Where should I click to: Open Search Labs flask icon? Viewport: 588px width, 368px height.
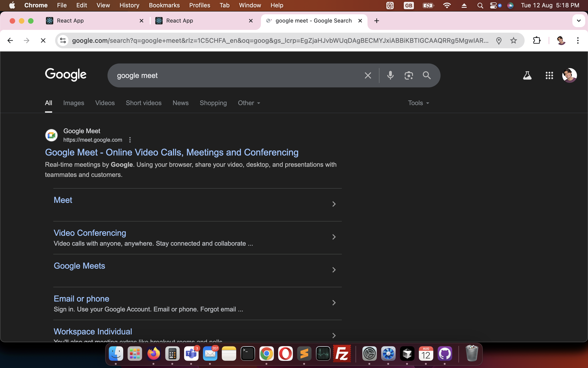pos(527,75)
